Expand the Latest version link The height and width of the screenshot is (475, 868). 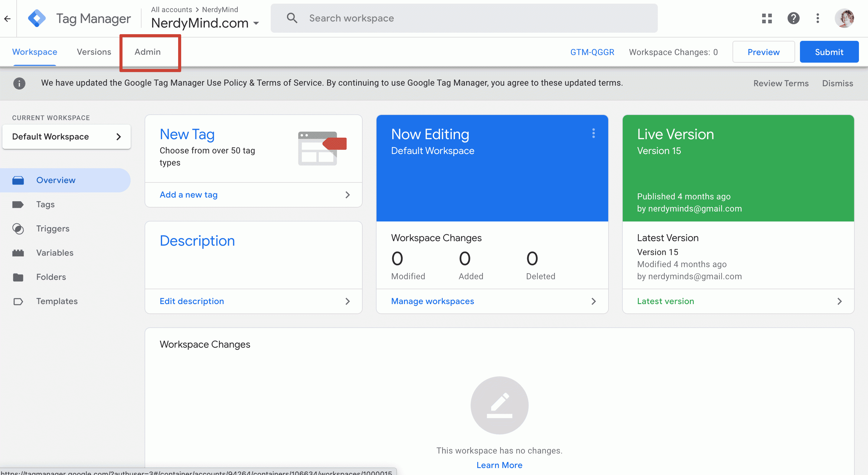tap(665, 301)
